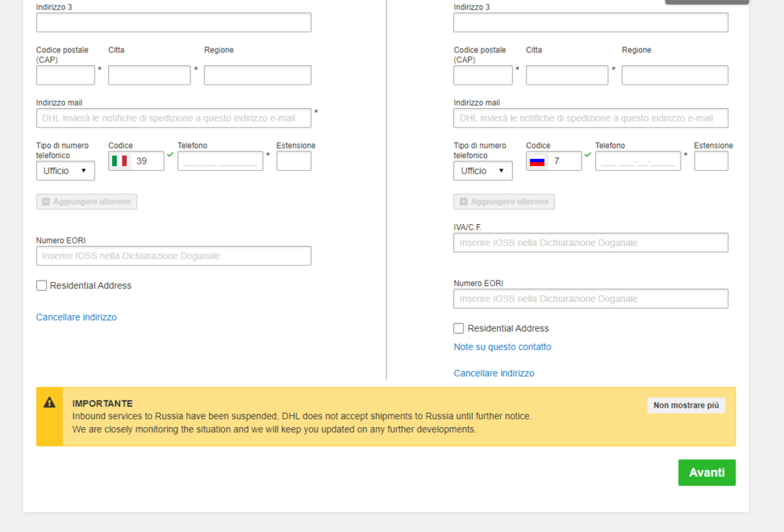
Task: Click the Russian flag country code icon
Action: tap(537, 161)
